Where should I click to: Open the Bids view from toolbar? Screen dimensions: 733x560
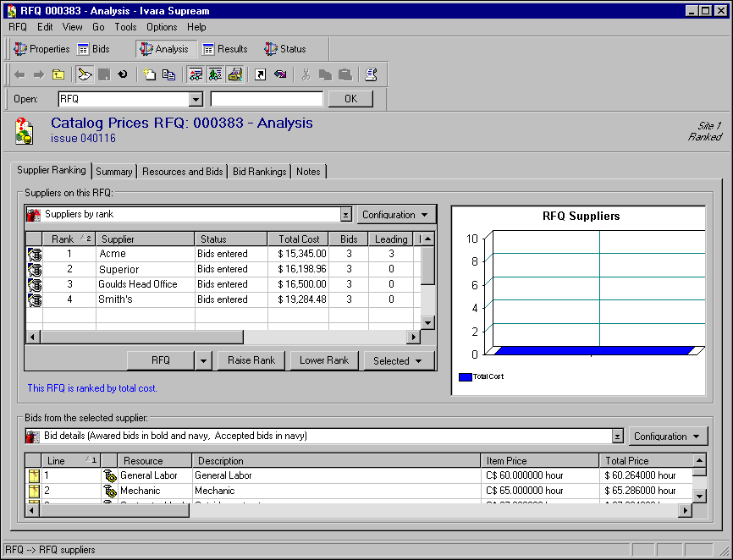93,49
